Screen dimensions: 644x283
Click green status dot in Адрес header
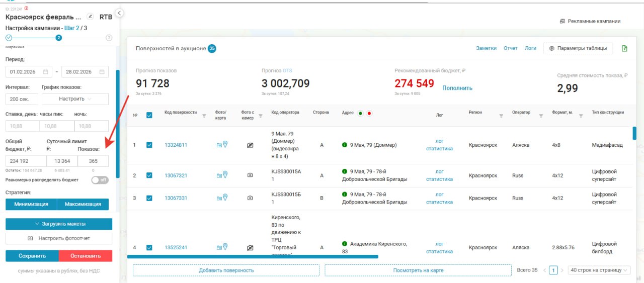pyautogui.click(x=360, y=113)
